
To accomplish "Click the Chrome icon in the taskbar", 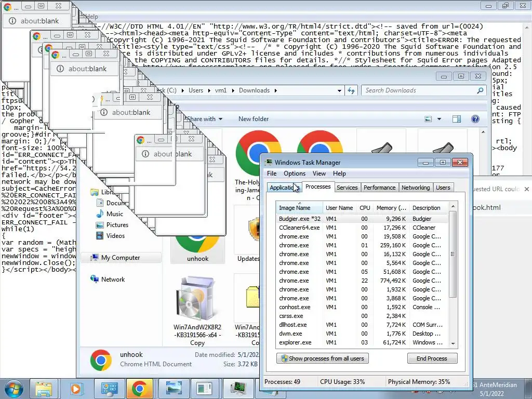I will pos(140,389).
